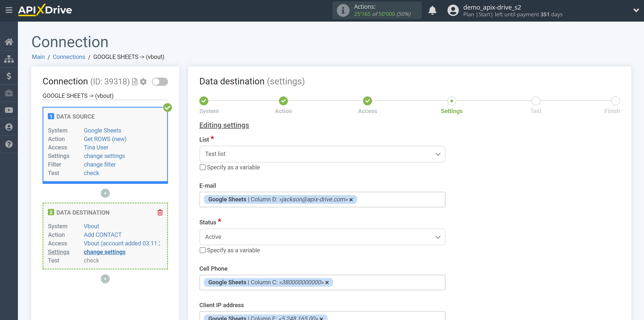Viewport: 644px width, 320px height.
Task: Click check link in Data Source
Action: click(x=91, y=173)
